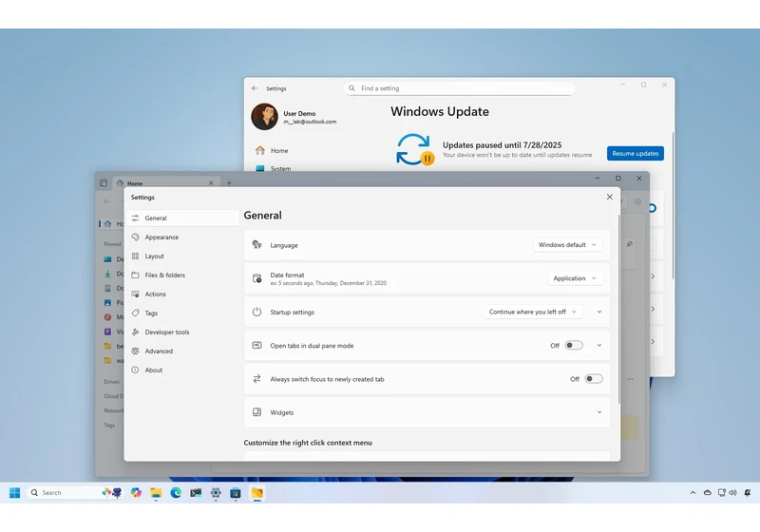
Task: Click the tab layout icon in Files window
Action: [104, 183]
